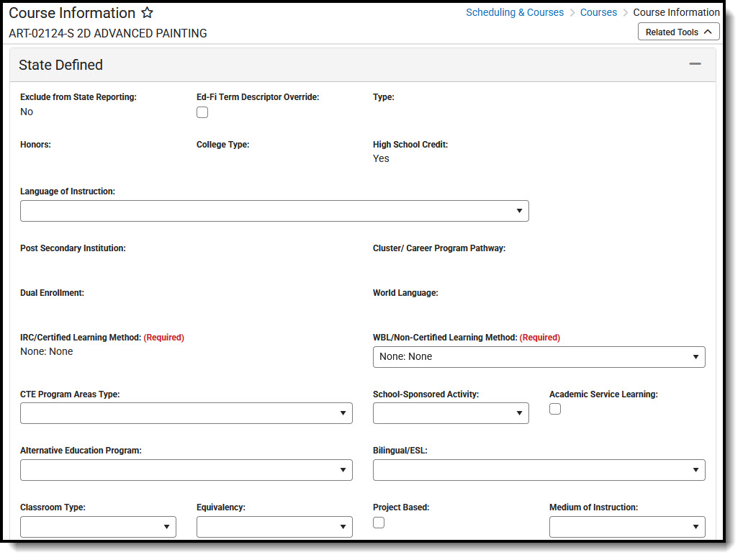
Task: Open WBL/Non-Certified Learning Method dropdown
Action: [539, 357]
